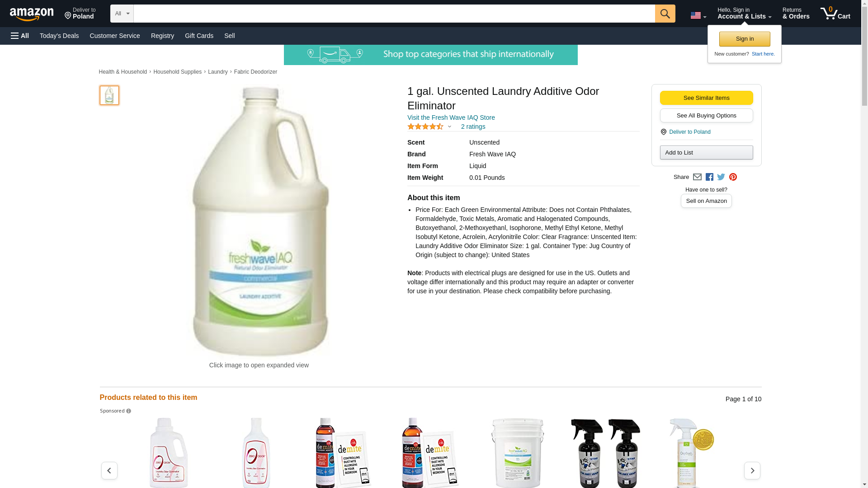Open the language flag dropdown

[x=698, y=15]
